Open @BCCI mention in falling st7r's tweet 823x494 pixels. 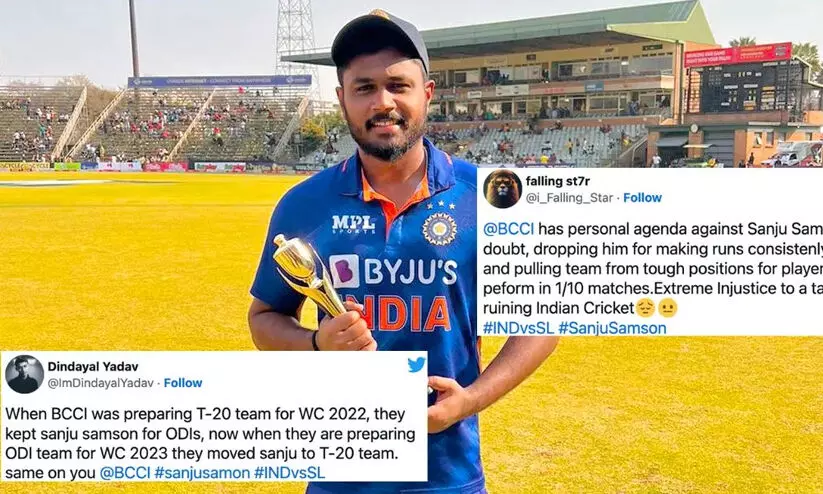508,229
